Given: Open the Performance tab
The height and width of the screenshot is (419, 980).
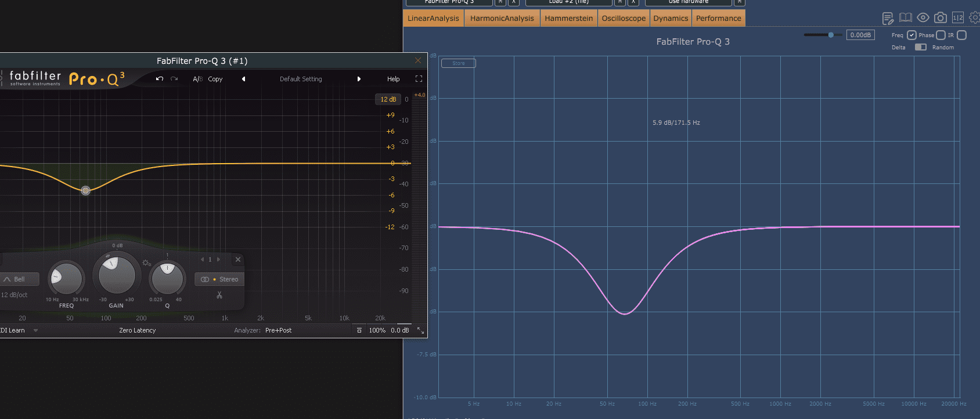Looking at the screenshot, I should click(719, 19).
